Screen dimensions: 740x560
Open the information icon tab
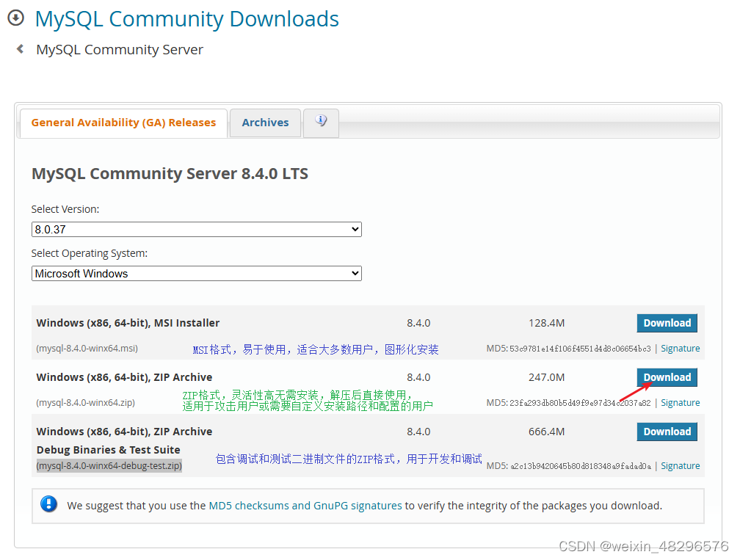(321, 123)
